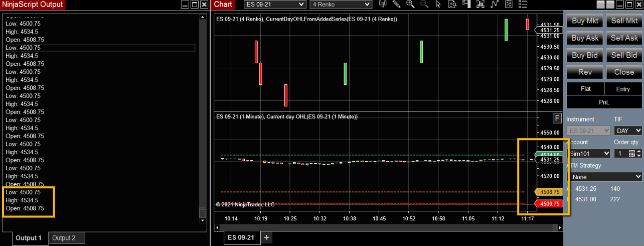Image resolution: width=644 pixels, height=246 pixels.
Task: Open the Sim101 account dropdown
Action: click(x=588, y=153)
